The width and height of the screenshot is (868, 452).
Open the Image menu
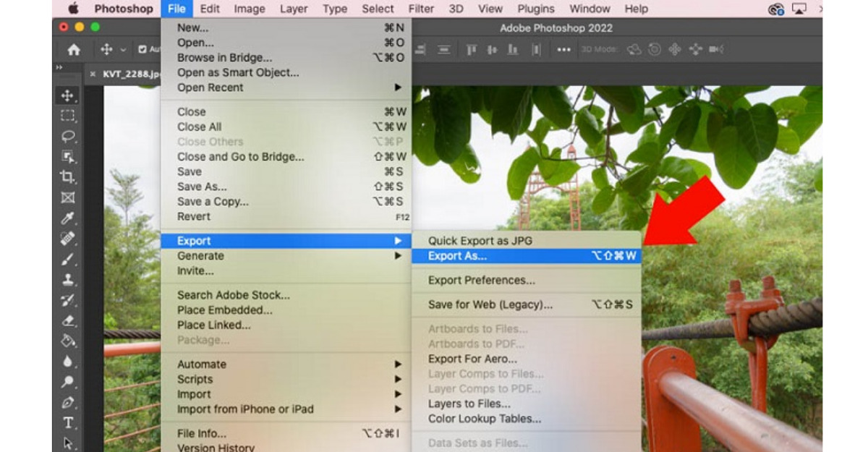pos(250,9)
